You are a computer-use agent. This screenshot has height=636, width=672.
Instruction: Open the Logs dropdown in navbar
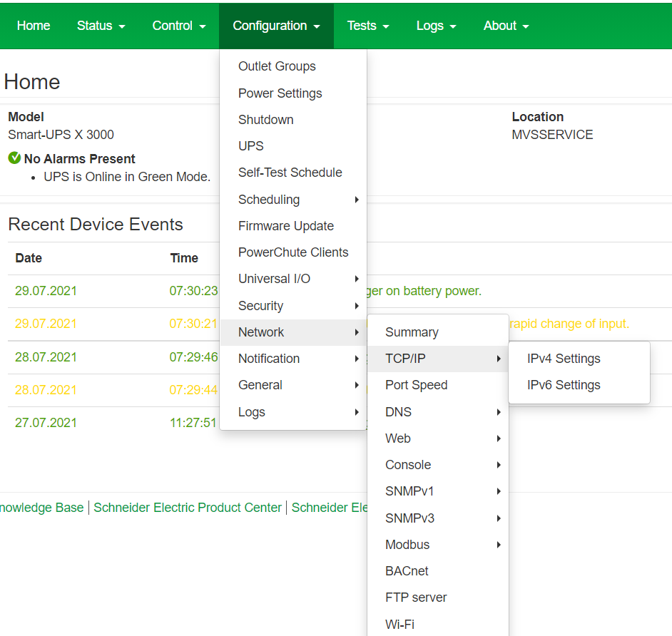coord(436,26)
